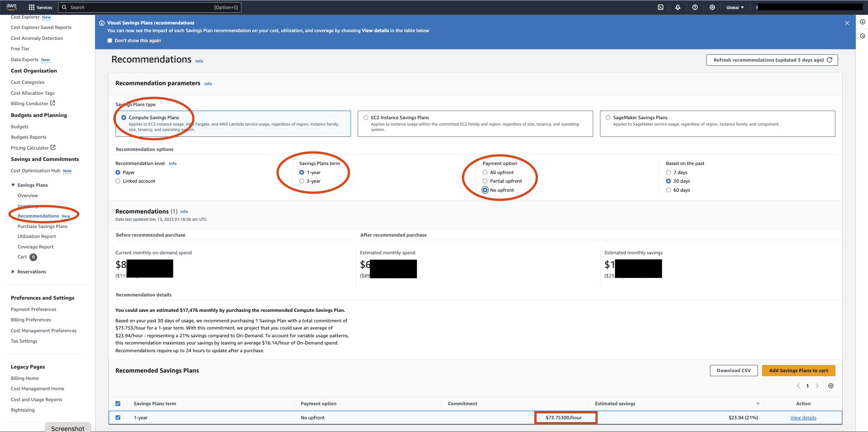Click View details on the recommended plan

(x=803, y=417)
